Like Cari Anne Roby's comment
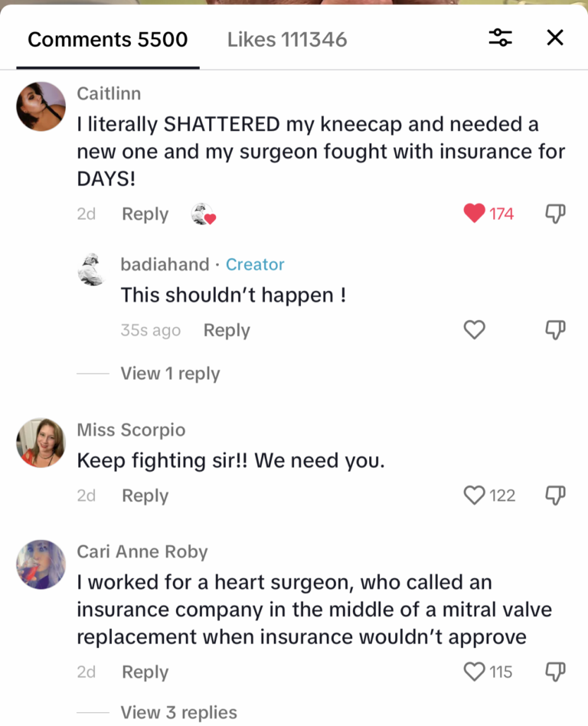588x726 pixels. (474, 672)
